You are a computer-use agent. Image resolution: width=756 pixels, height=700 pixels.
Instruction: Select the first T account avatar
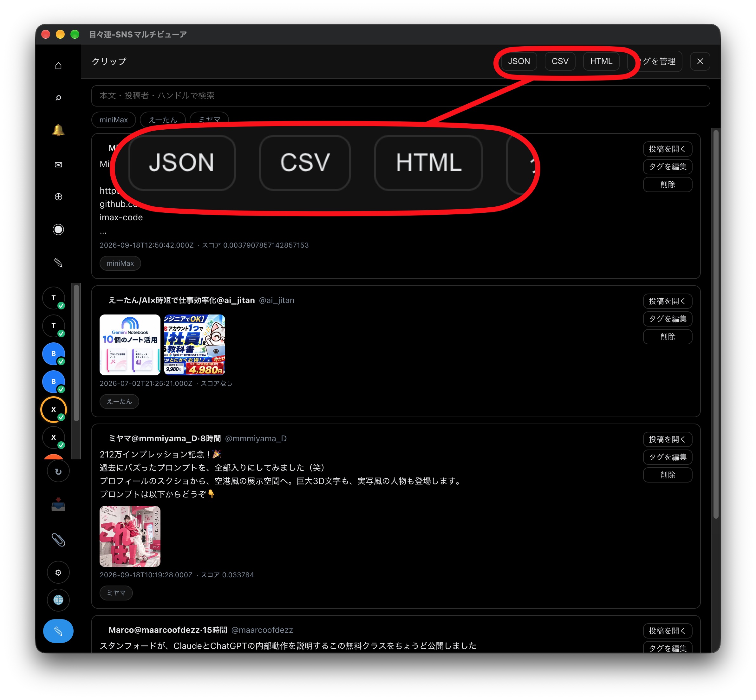pos(53,298)
